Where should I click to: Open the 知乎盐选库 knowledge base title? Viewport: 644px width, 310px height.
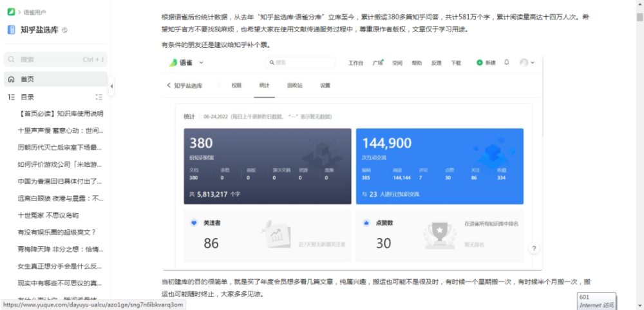point(39,30)
